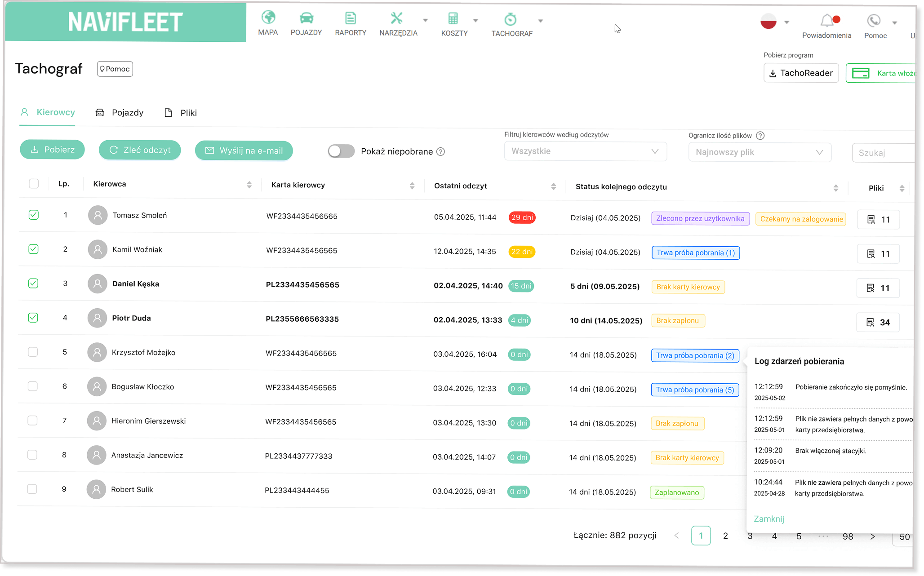924x576 pixels.
Task: Check Krzysztof Możejko row checkbox
Action: coord(33,352)
